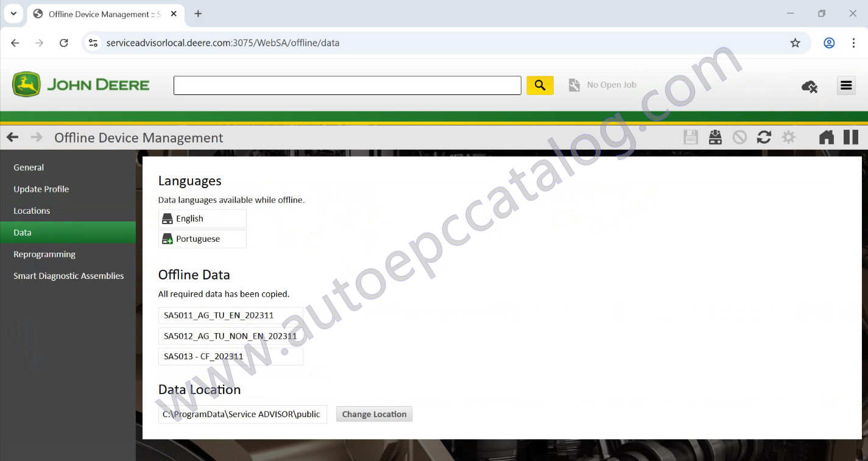Screen dimensions: 868x461
Task: Open site information in the address bar
Action: [93, 43]
